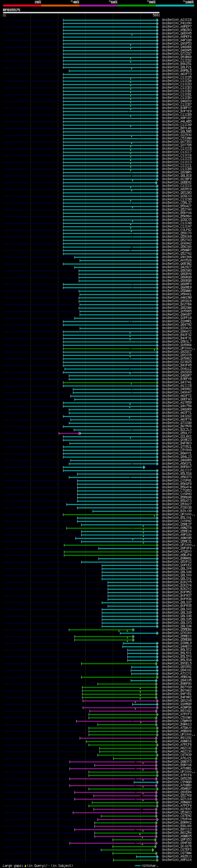Click hit label 'UniRef100_B9I292'
197x868 pixels.
point(177,738)
